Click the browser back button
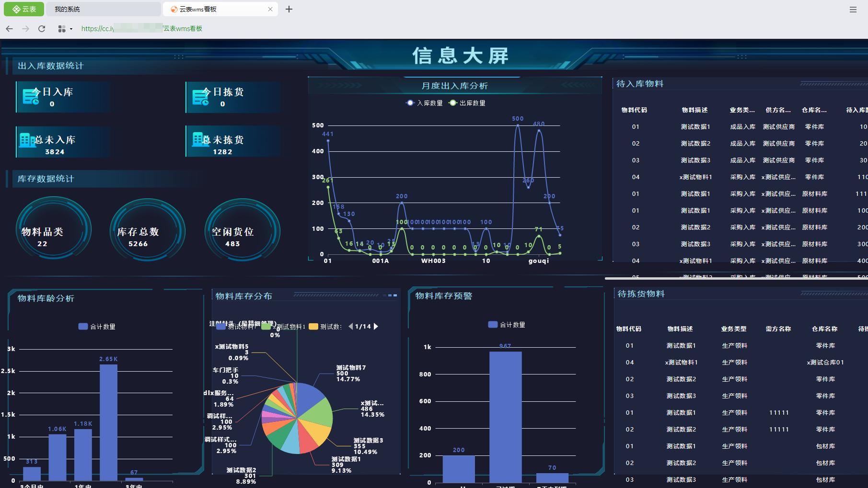Viewport: 868px width, 488px height. point(9,28)
